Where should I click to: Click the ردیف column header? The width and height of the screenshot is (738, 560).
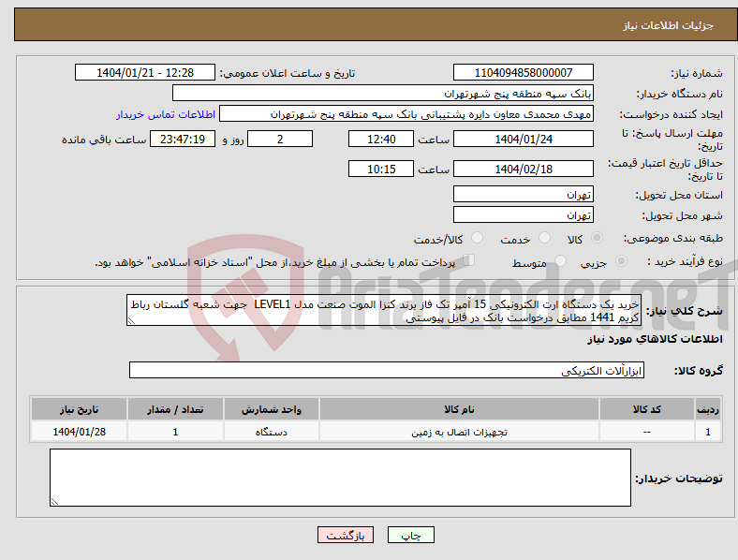pos(708,409)
